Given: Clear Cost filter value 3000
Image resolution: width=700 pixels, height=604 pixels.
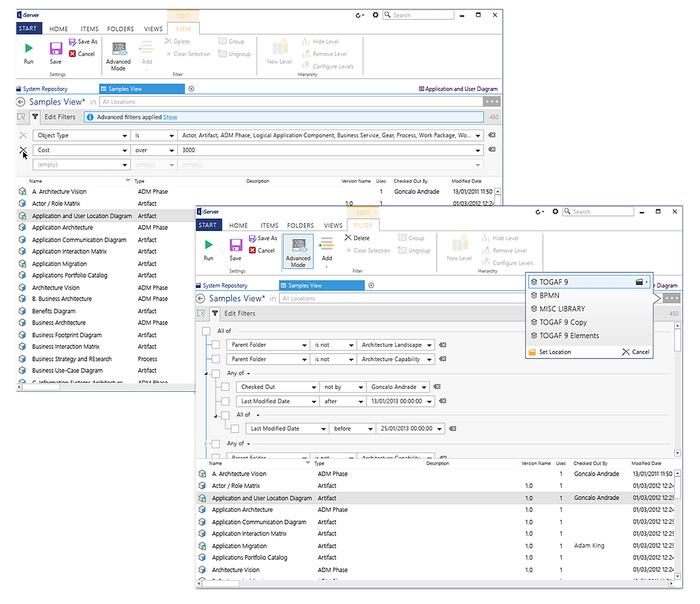Looking at the screenshot, I should (x=492, y=150).
